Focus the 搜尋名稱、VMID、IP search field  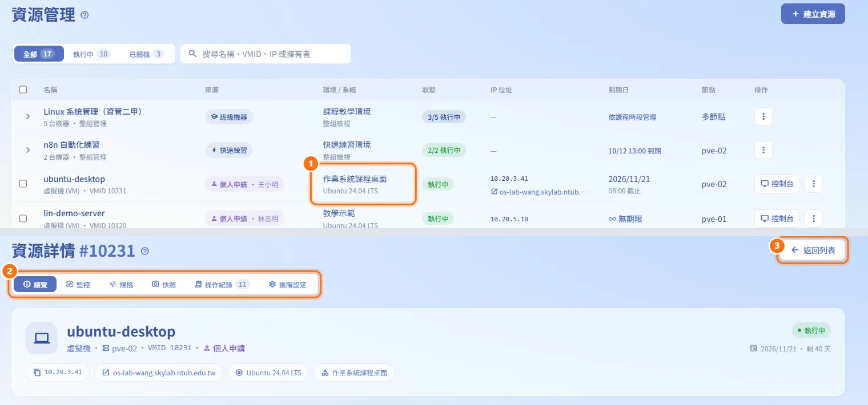pos(266,54)
